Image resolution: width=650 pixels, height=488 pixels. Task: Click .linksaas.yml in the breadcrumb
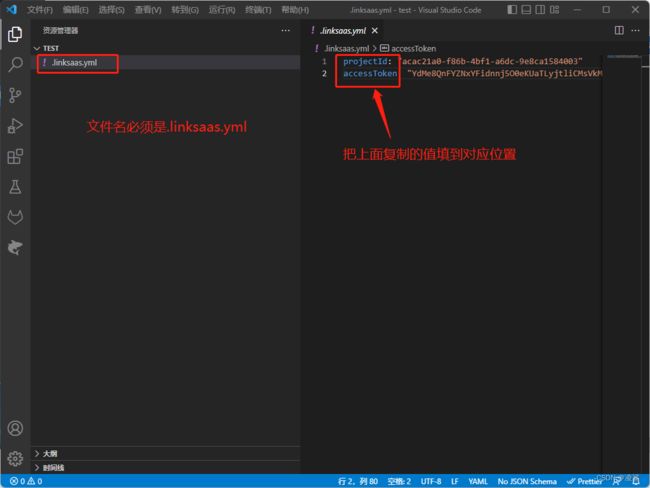coord(347,49)
